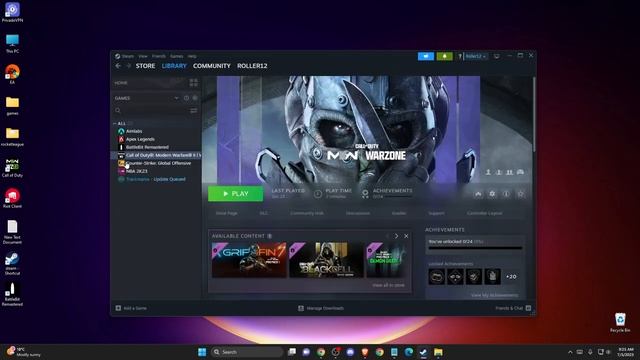Open the COMMUNITY section

pyautogui.click(x=212, y=66)
